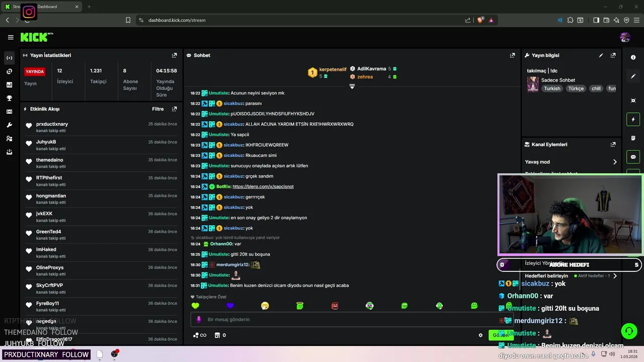Click the browser back arrow
This screenshot has height=362, width=644.
(x=8, y=20)
